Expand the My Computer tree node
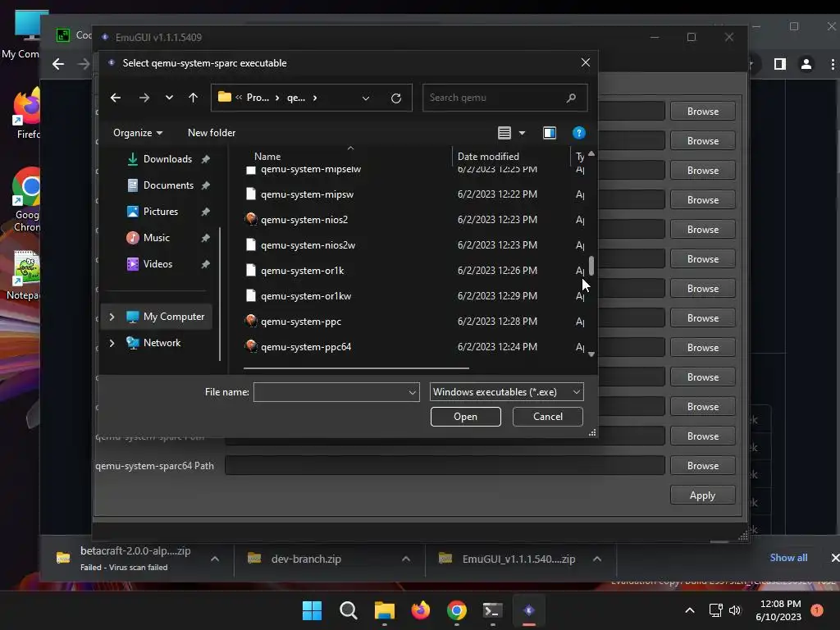This screenshot has height=630, width=840. click(112, 317)
